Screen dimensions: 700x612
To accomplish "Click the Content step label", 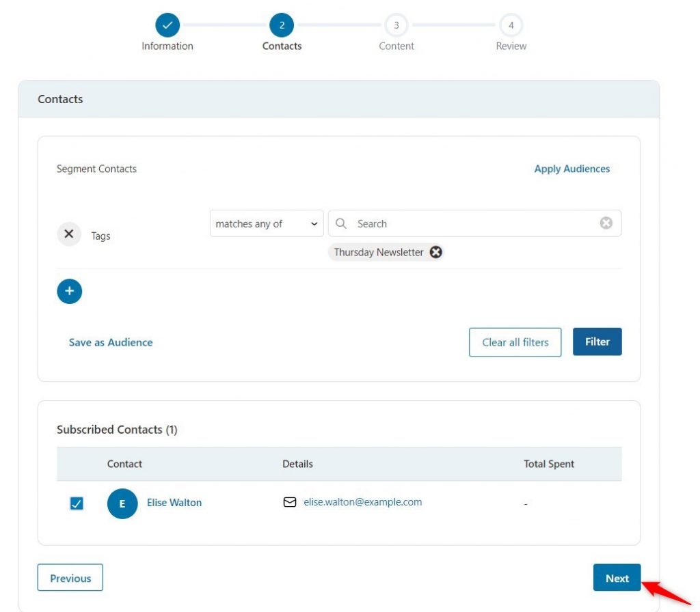I will [x=396, y=46].
